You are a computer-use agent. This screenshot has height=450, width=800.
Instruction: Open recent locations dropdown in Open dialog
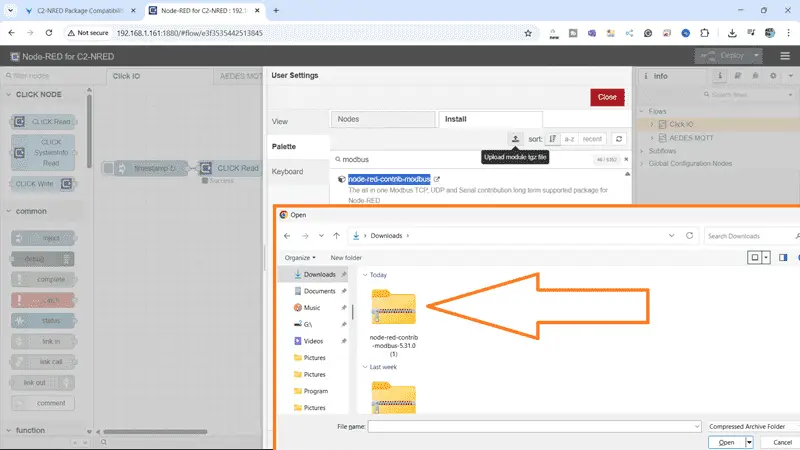click(x=321, y=236)
